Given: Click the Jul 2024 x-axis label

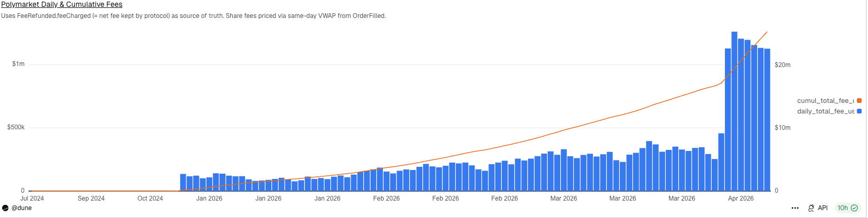Looking at the screenshot, I should (32, 198).
